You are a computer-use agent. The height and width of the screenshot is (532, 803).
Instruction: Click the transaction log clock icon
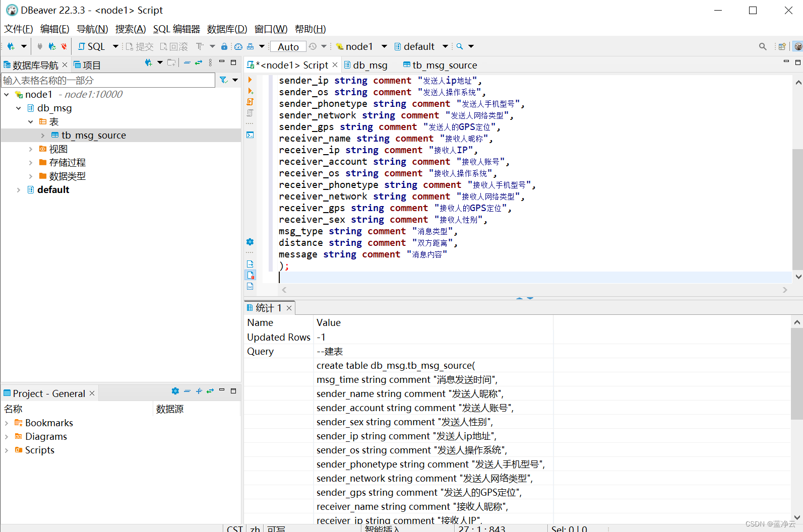pos(313,46)
